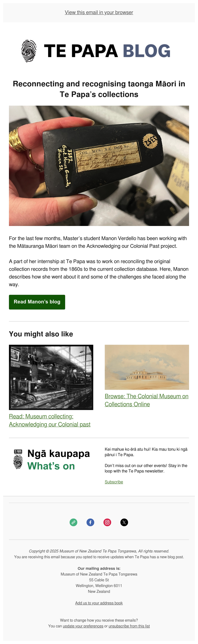The height and width of the screenshot is (644, 198).
Task: Click the Te Papa Blog fingerprint logo
Action: click(29, 51)
